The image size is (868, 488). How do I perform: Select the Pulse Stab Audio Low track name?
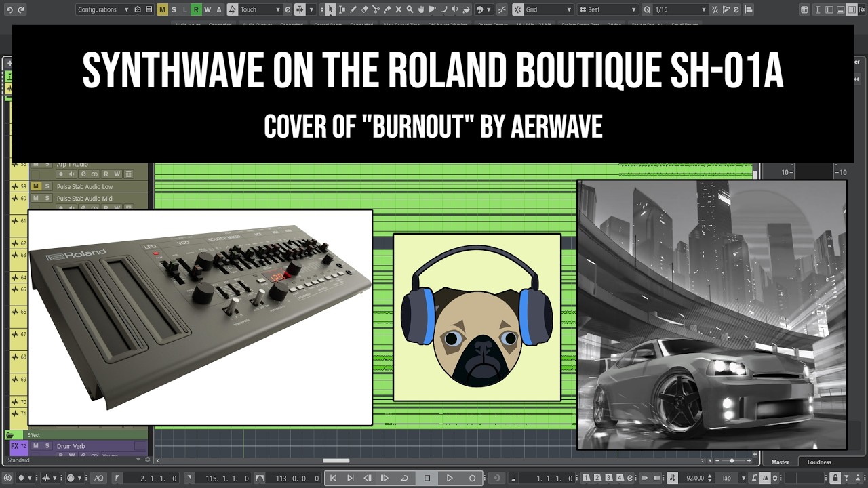(x=85, y=186)
